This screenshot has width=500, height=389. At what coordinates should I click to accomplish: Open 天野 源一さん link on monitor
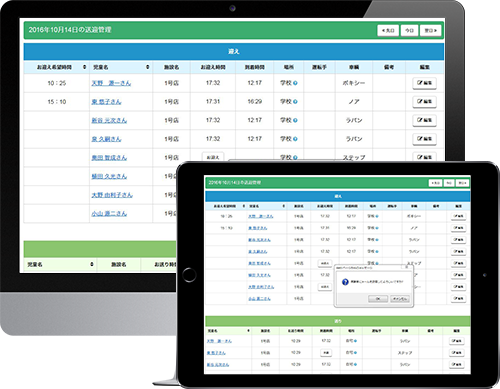pos(111,83)
